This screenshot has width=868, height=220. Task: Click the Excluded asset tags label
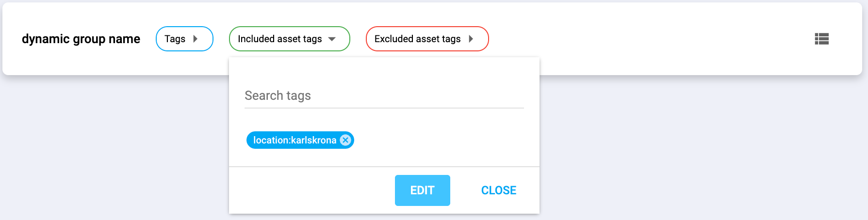coord(417,39)
